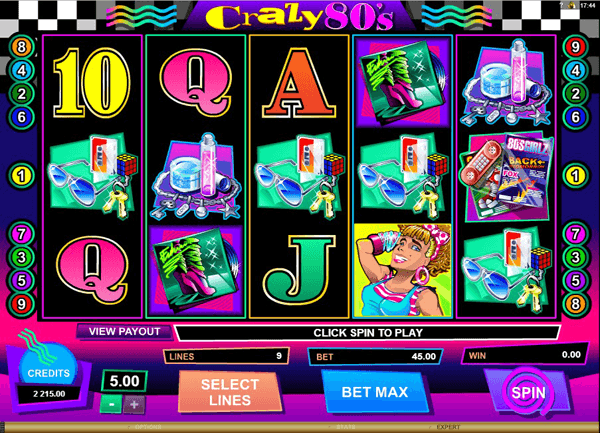This screenshot has width=600, height=433.
Task: Select payline 8 orange marker at top left
Action: 21,47
